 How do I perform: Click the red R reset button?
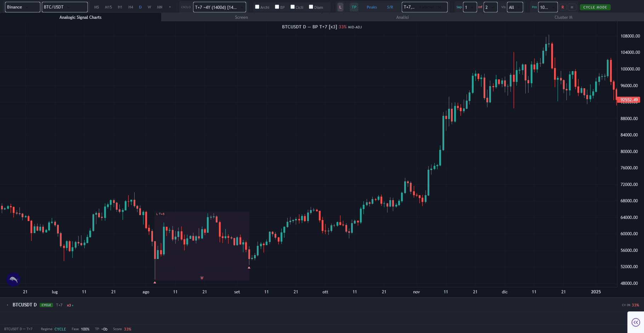tap(563, 7)
